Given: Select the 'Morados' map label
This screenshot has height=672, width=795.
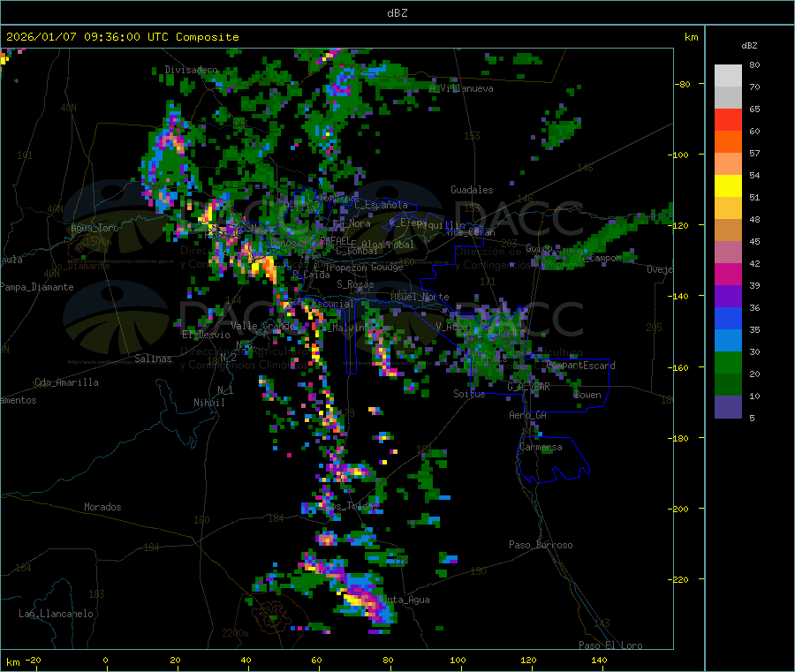Looking at the screenshot, I should click(x=102, y=507).
